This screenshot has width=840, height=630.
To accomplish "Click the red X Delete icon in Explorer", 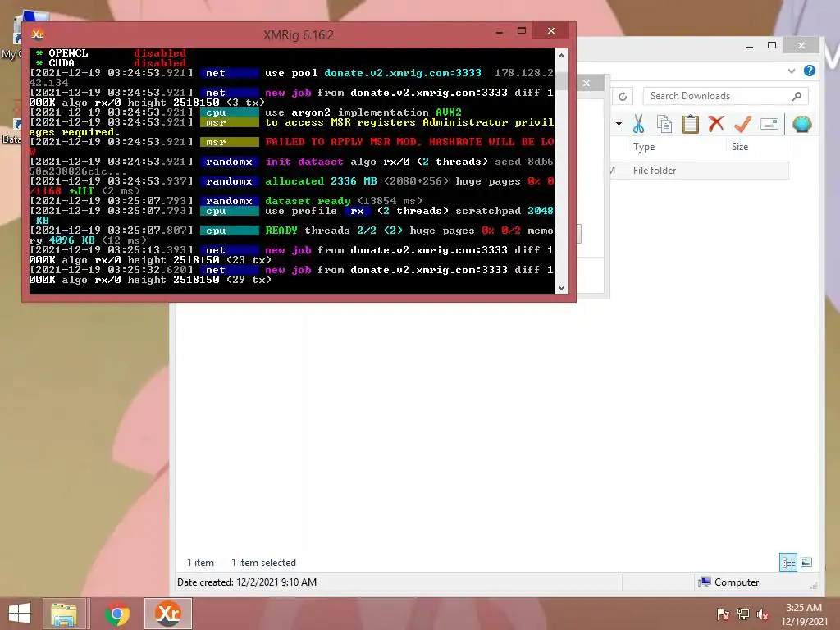I will coord(716,124).
